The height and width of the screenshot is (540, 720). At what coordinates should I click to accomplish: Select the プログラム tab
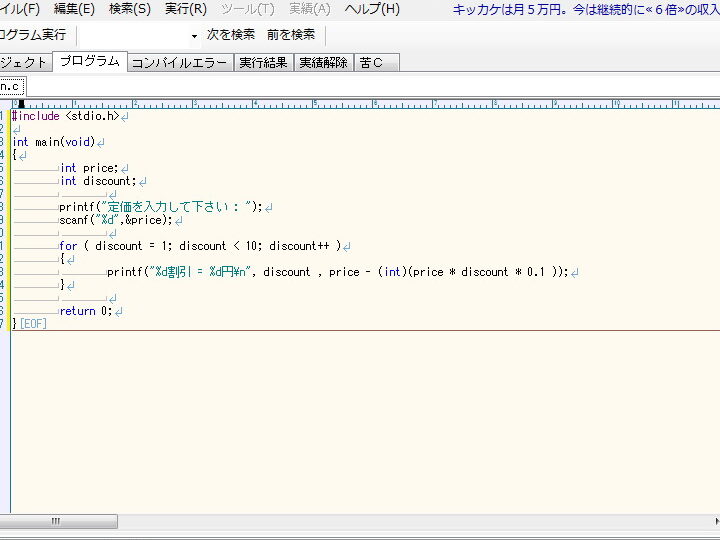coord(89,61)
